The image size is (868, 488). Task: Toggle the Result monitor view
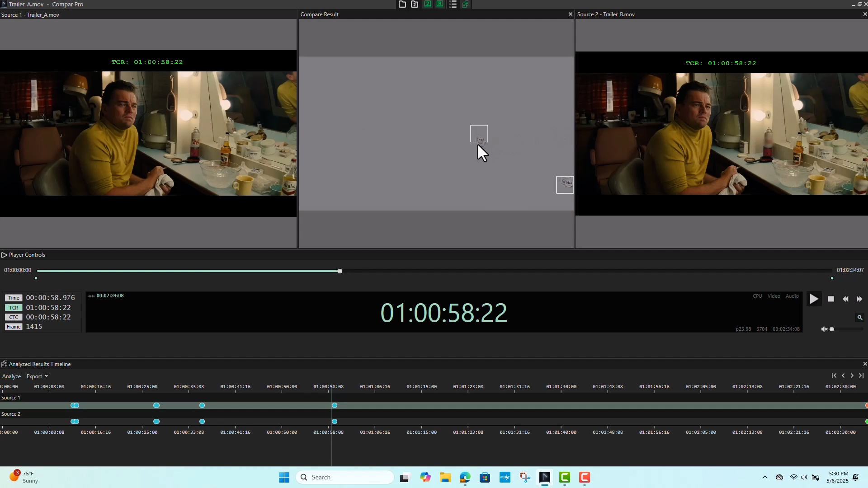(440, 5)
